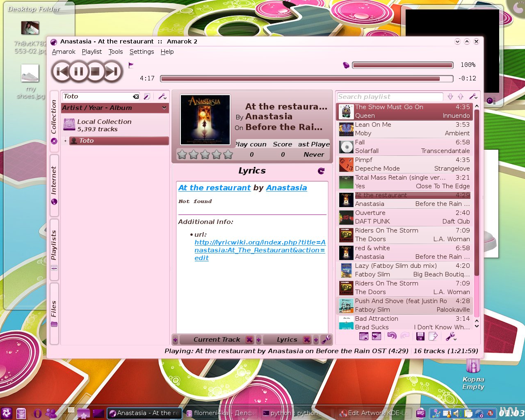This screenshot has width=525, height=420.
Task: Switch to 'Edit Artwork KDE-L' taskbar entry
Action: (373, 413)
